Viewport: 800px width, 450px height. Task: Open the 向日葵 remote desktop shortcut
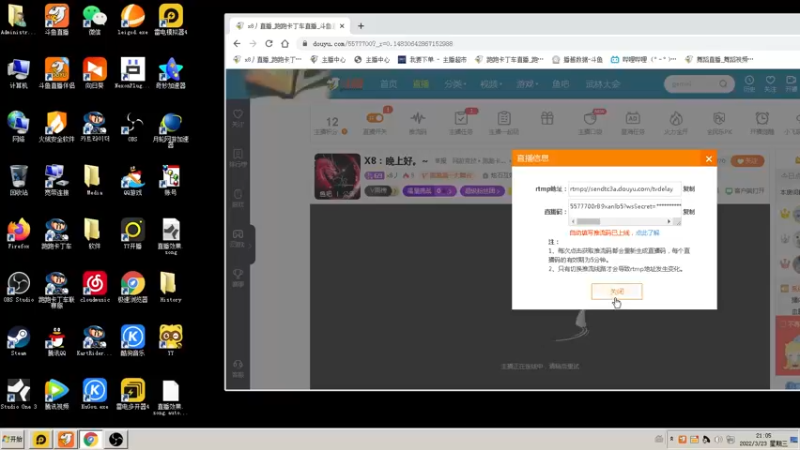94,72
